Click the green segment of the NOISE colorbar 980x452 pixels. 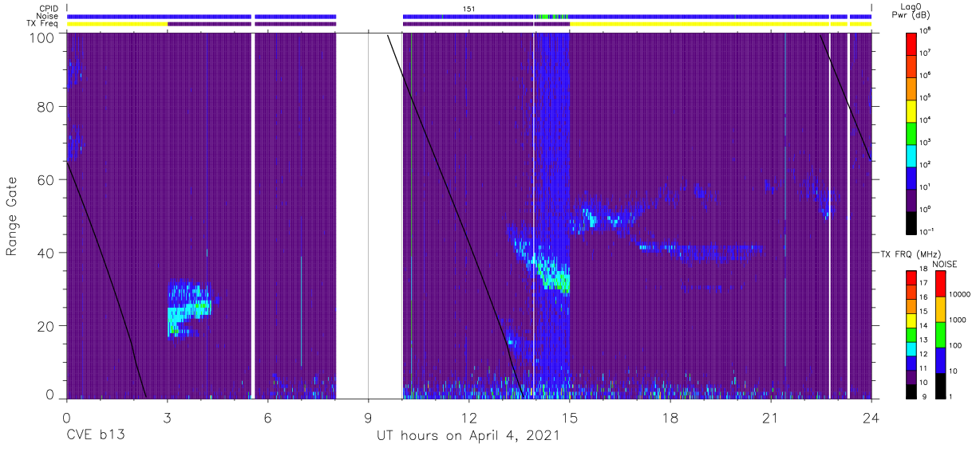pos(940,335)
